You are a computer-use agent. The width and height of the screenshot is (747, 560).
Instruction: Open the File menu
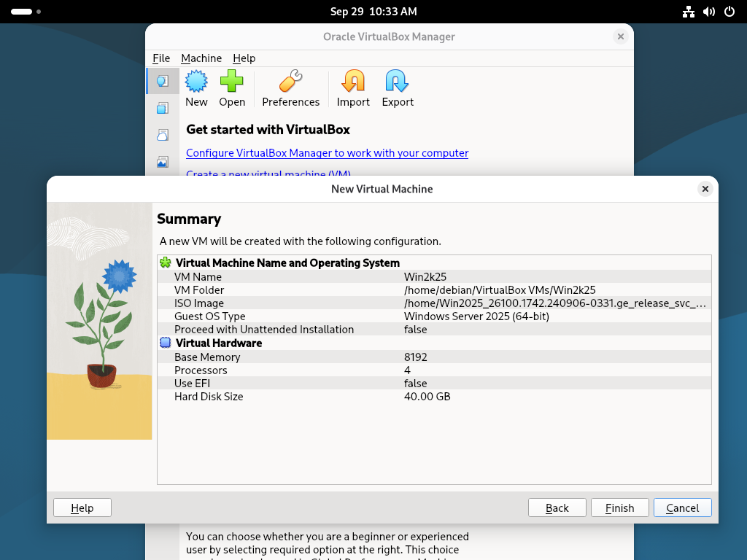point(161,58)
